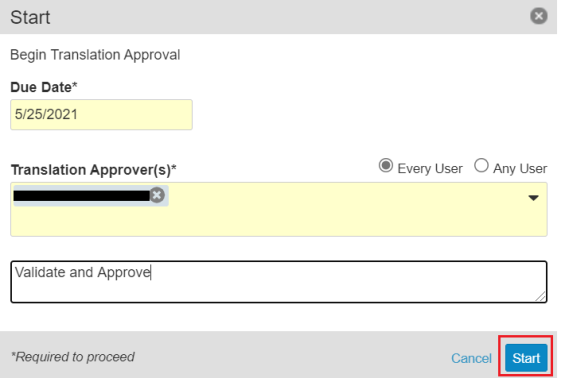The height and width of the screenshot is (378, 565).
Task: Open the Translation Approver(s) dropdown arrow
Action: [533, 197]
